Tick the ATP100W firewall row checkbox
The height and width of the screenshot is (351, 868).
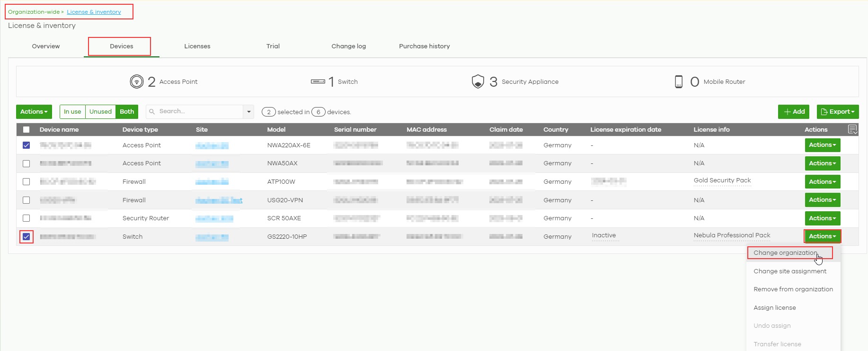coord(27,182)
